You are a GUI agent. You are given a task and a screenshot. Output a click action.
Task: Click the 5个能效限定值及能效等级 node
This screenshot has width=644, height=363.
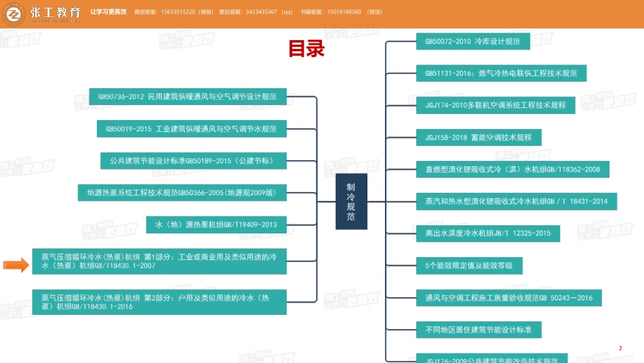pyautogui.click(x=469, y=265)
